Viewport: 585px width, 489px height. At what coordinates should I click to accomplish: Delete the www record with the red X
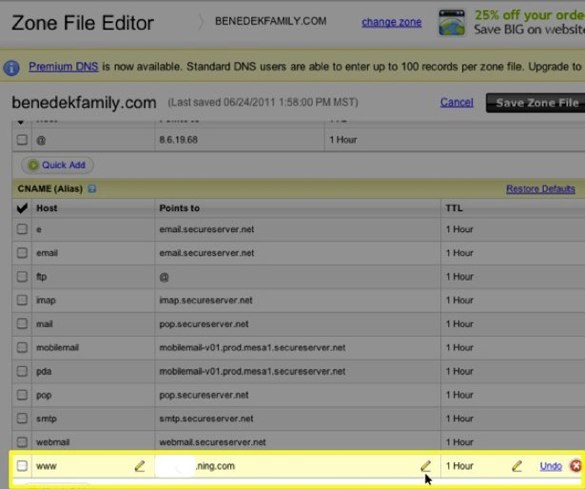(575, 466)
